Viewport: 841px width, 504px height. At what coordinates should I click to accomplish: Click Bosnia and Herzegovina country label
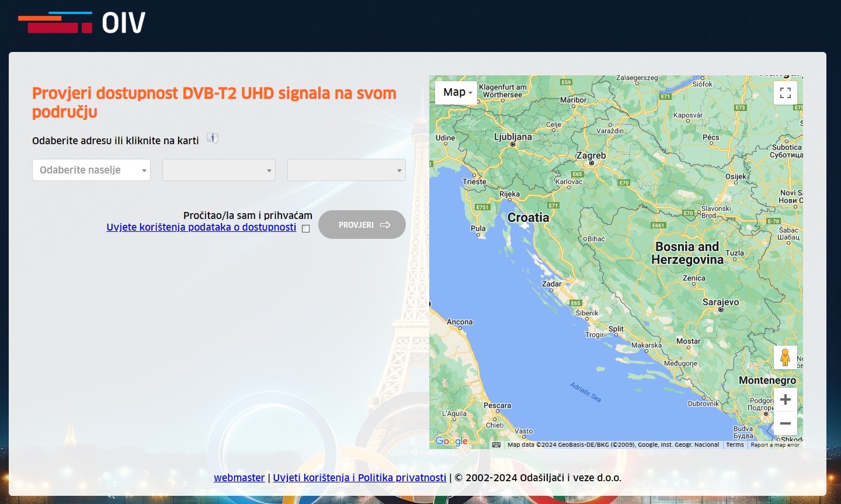point(687,253)
